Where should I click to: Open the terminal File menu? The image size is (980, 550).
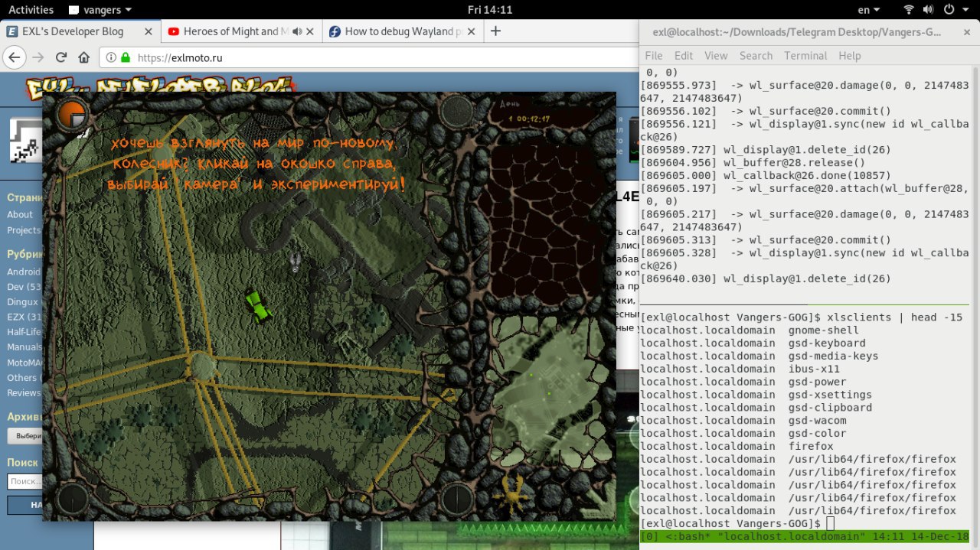pos(654,56)
